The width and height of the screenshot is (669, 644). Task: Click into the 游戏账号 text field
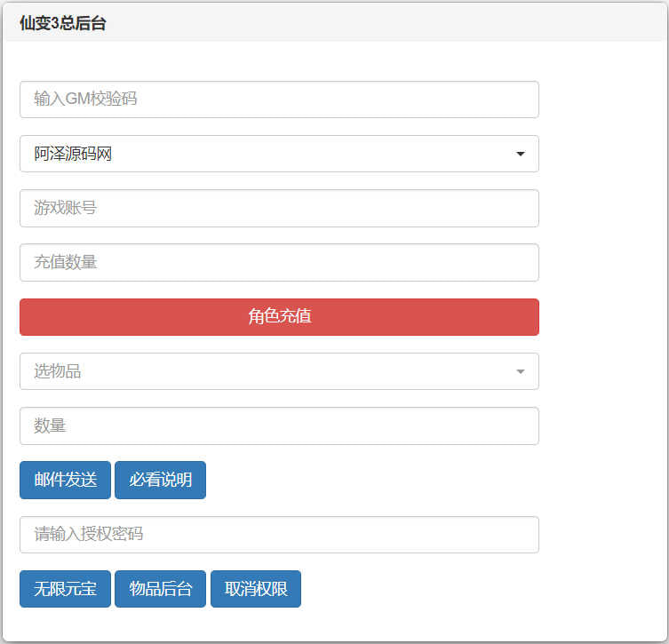coord(279,209)
